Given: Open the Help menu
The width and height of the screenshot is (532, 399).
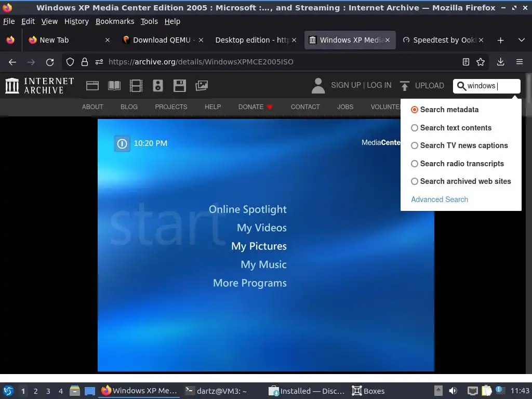Looking at the screenshot, I should click(x=172, y=21).
